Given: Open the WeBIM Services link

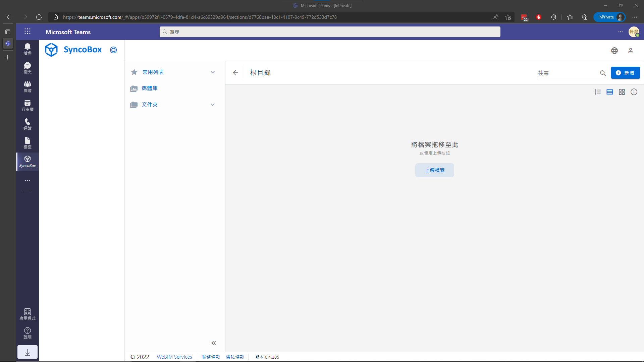Looking at the screenshot, I should pyautogui.click(x=174, y=357).
